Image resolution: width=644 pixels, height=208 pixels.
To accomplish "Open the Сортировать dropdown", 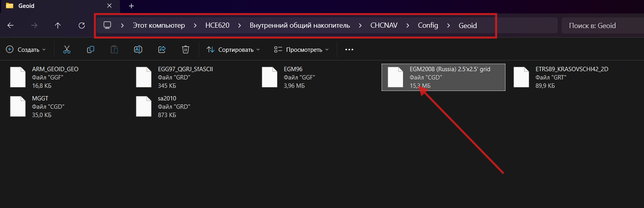I will click(233, 49).
